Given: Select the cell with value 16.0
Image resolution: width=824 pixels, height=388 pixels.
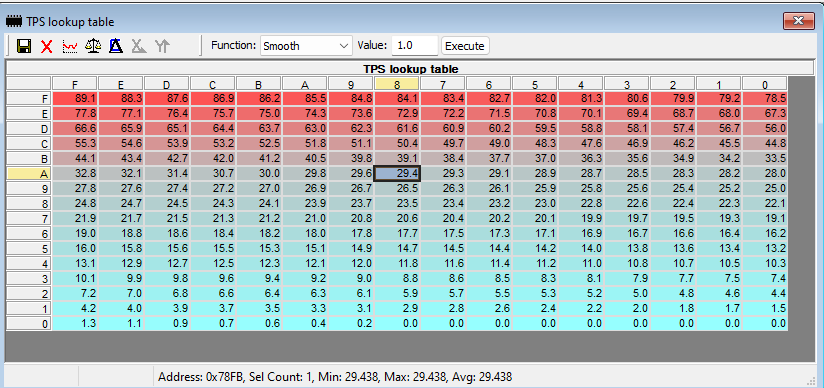Looking at the screenshot, I should click(x=75, y=248).
